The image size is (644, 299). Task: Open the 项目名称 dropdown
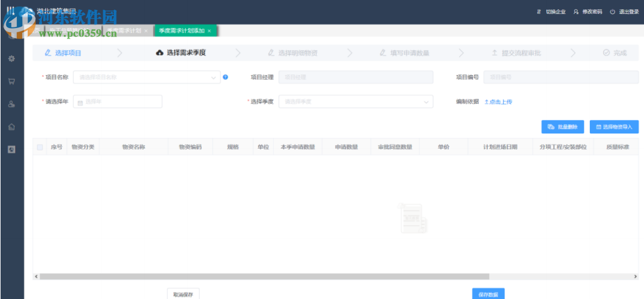point(146,77)
